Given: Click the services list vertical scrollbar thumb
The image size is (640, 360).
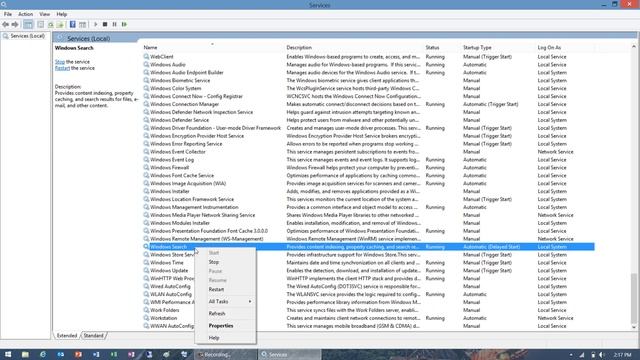Looking at the screenshot, I should pyautogui.click(x=633, y=297).
